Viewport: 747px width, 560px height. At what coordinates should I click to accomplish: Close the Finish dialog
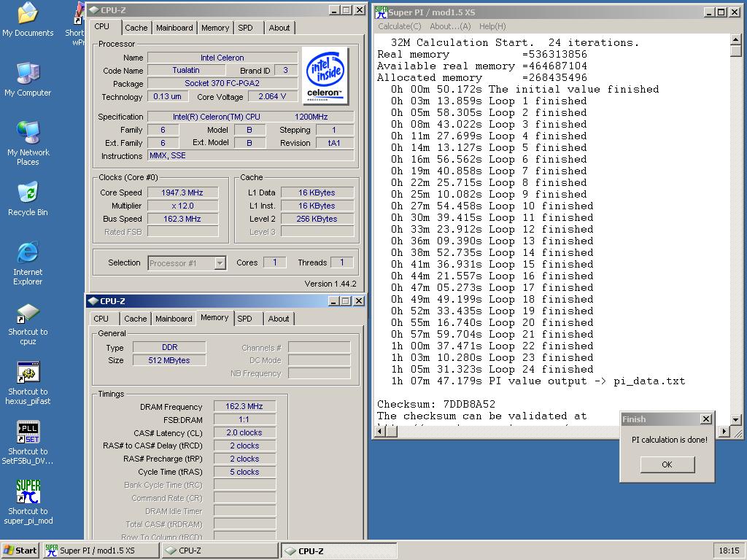[706, 419]
